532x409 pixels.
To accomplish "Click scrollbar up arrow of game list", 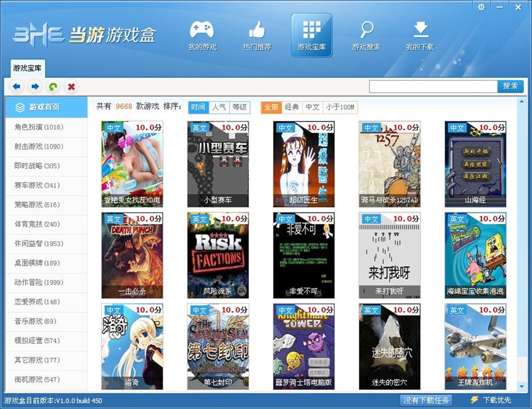I will click(522, 101).
